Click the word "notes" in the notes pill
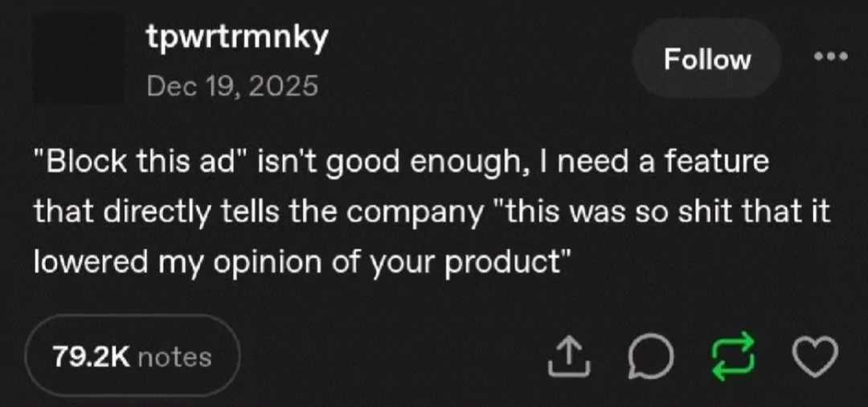868x407 pixels. click(x=174, y=356)
